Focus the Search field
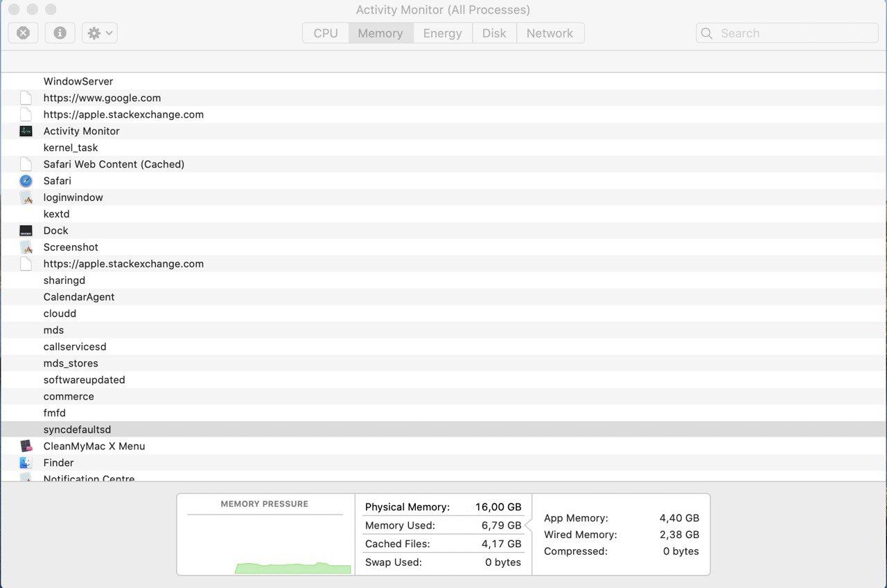The image size is (887, 588). click(x=787, y=33)
